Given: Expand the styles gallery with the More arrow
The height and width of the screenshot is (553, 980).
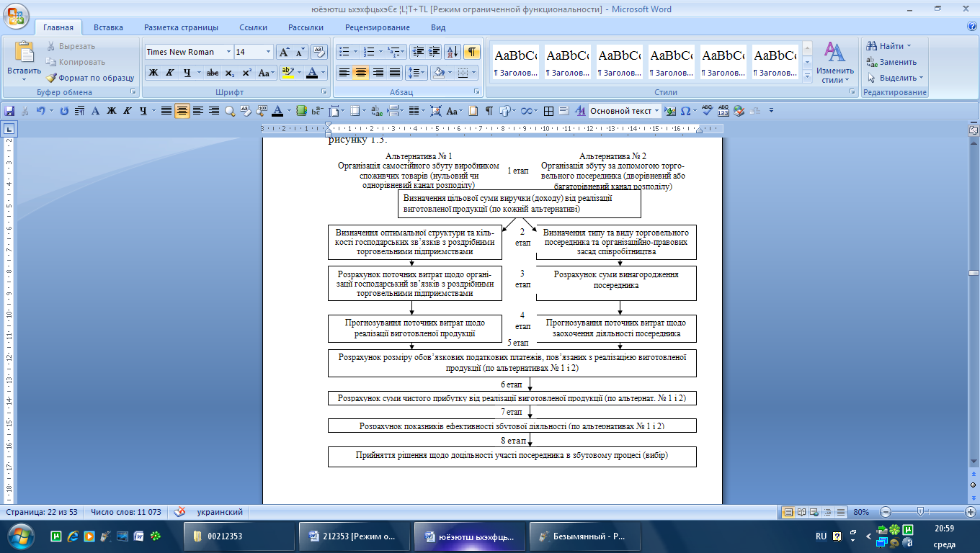Looking at the screenshot, I should tap(807, 76).
